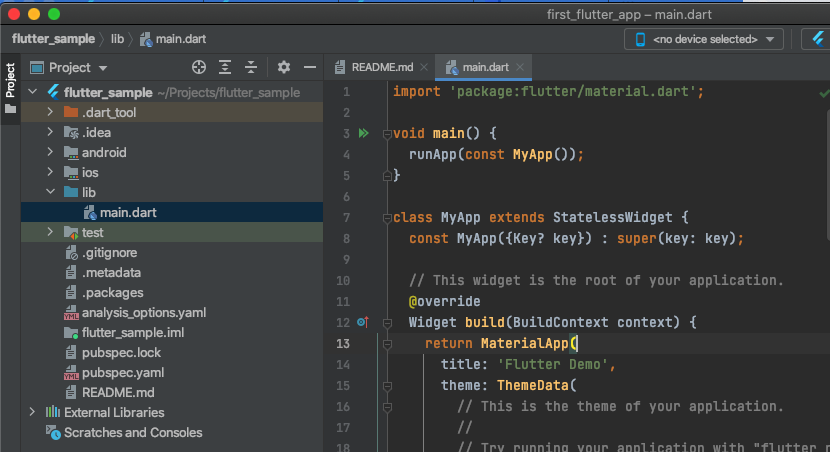This screenshot has width=830, height=452.
Task: Open the Project view mode dropdown
Action: 103,68
